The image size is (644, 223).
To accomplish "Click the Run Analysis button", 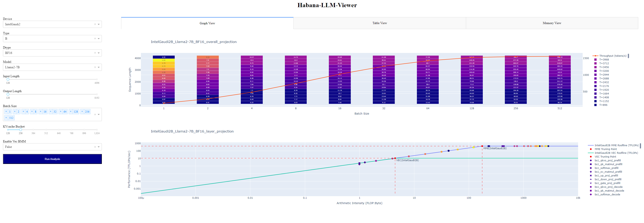I will (52, 159).
